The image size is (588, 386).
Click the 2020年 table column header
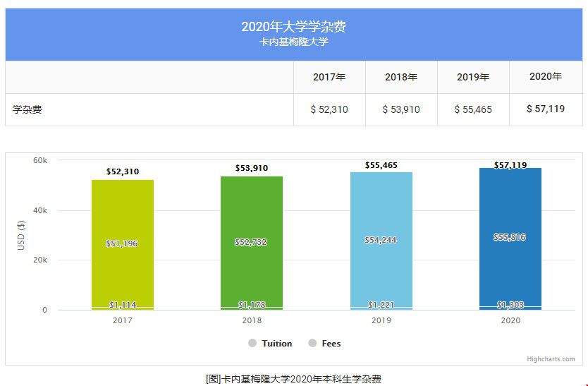coord(546,77)
